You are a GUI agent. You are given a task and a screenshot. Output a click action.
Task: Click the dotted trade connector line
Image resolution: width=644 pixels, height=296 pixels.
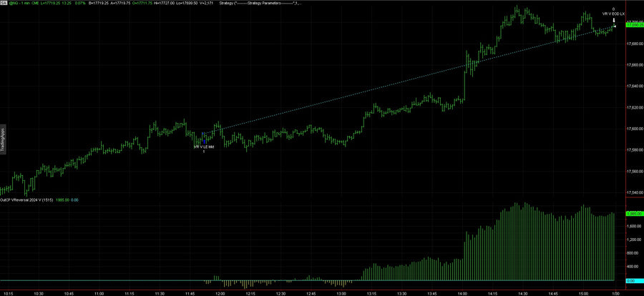tap(411, 80)
